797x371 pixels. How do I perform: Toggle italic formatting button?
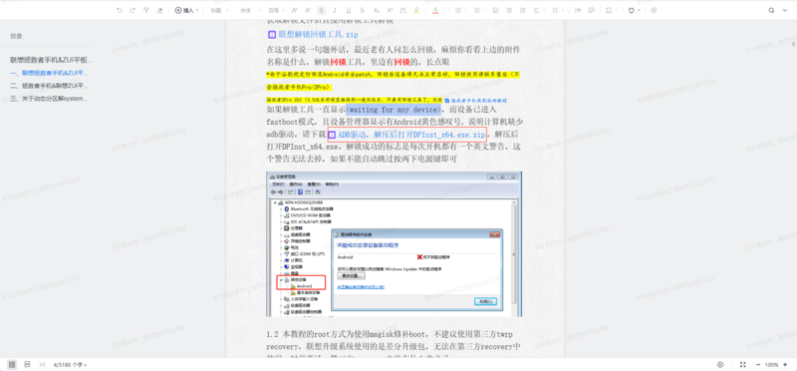(x=334, y=10)
